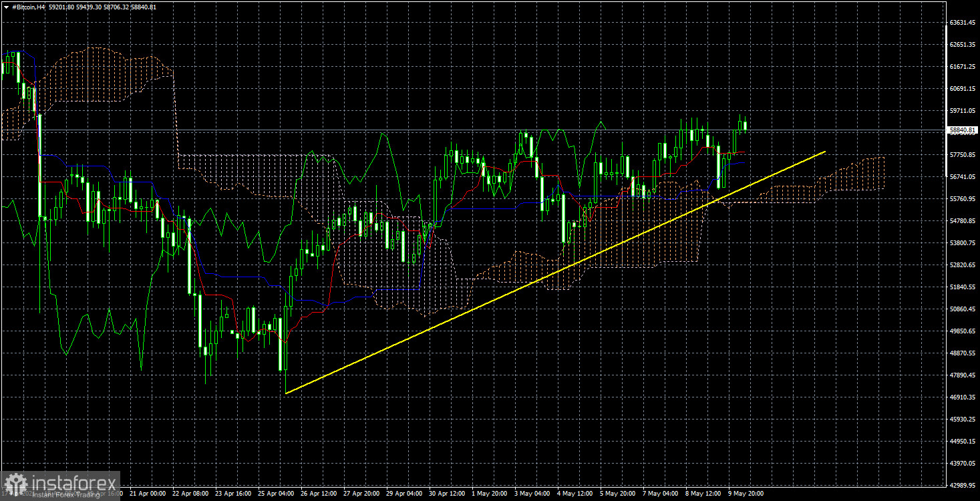Screen dimensions: 980x501
Task: Click the 29 Apr 04:00 time label
Action: pos(403,494)
